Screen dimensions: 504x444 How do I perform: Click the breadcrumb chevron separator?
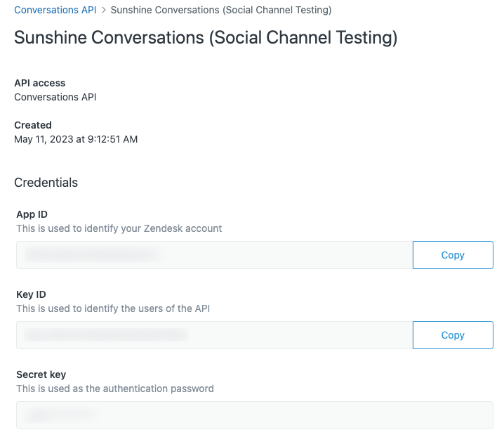click(x=103, y=10)
